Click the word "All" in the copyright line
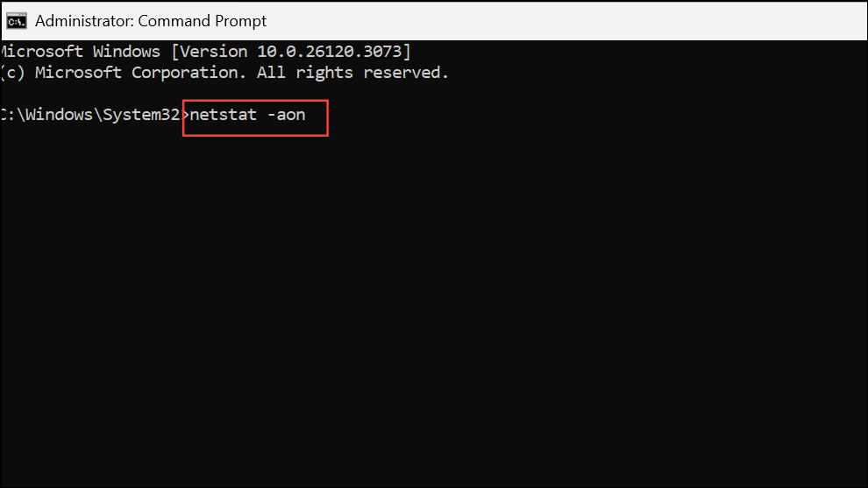 pos(271,73)
